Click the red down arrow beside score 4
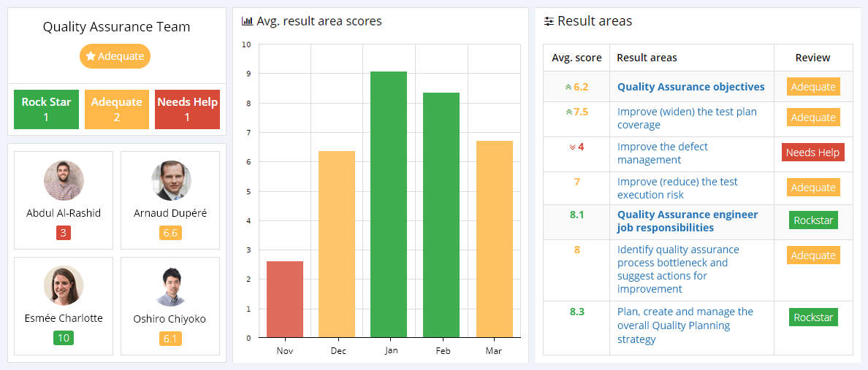 point(572,147)
